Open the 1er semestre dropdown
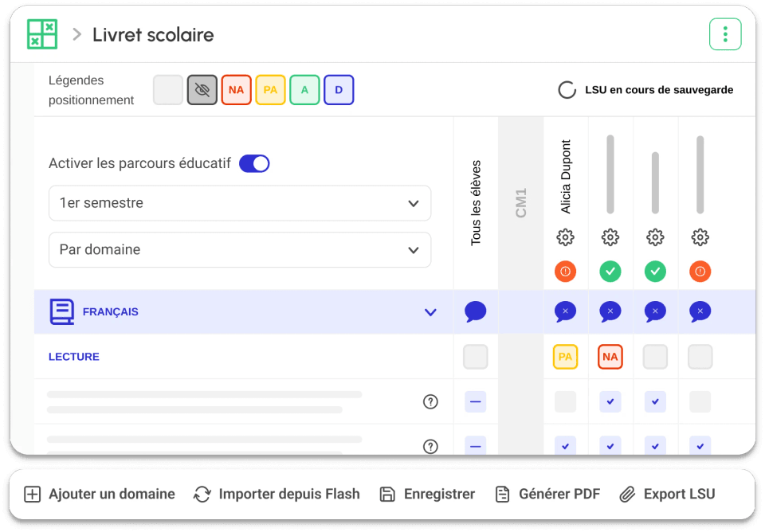765x532 pixels. coord(239,203)
